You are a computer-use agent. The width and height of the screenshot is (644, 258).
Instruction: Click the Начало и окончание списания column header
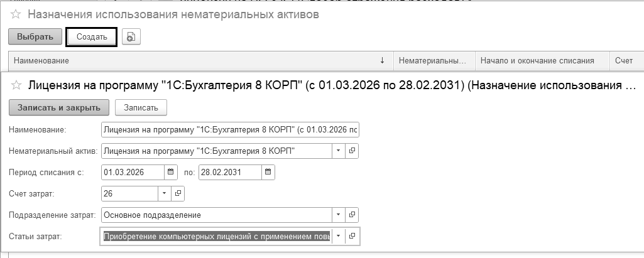[542, 61]
